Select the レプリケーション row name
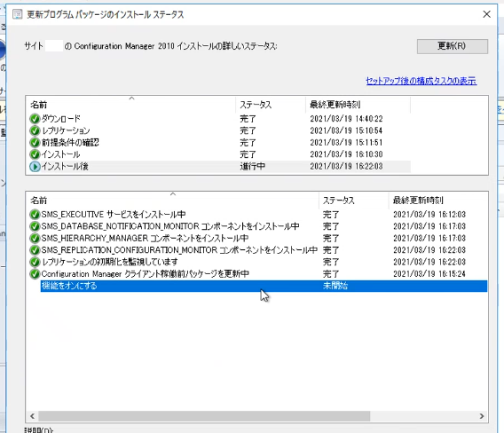The width and height of the screenshot is (504, 433). (66, 130)
